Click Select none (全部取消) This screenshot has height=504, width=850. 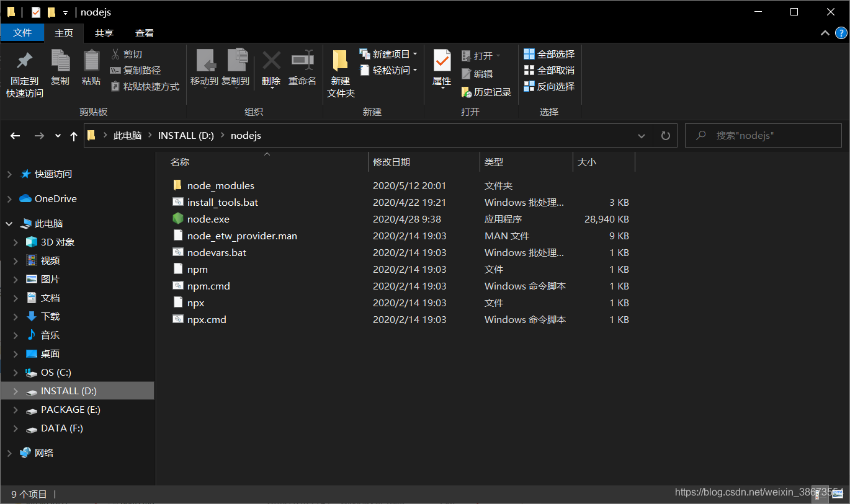pyautogui.click(x=549, y=70)
